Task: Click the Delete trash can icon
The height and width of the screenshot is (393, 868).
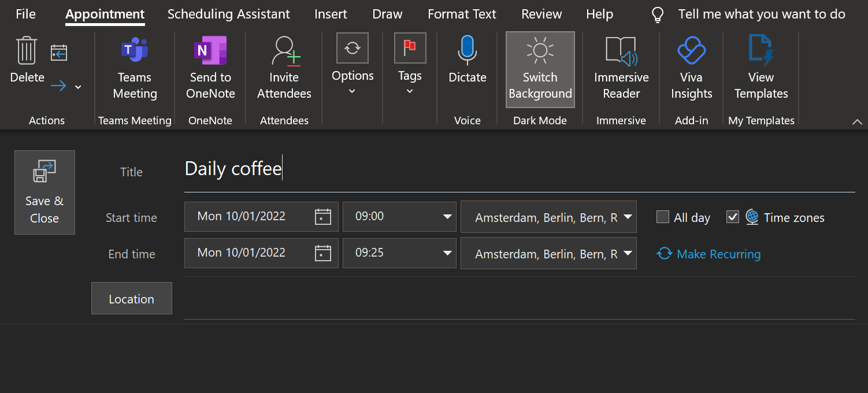Action: pos(27,51)
